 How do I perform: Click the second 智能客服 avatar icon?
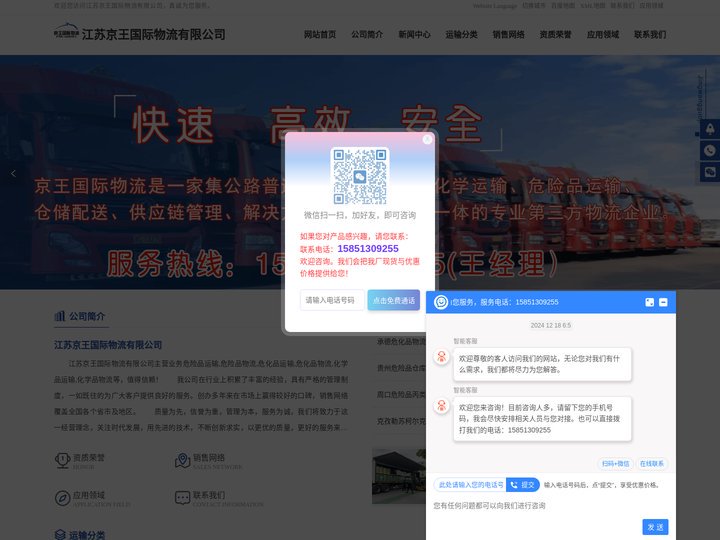click(x=442, y=405)
